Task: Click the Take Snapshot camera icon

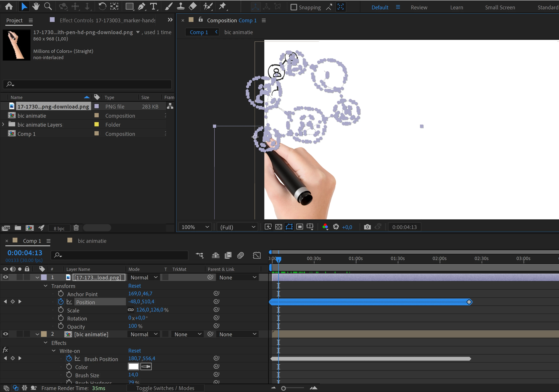Action: point(367,227)
